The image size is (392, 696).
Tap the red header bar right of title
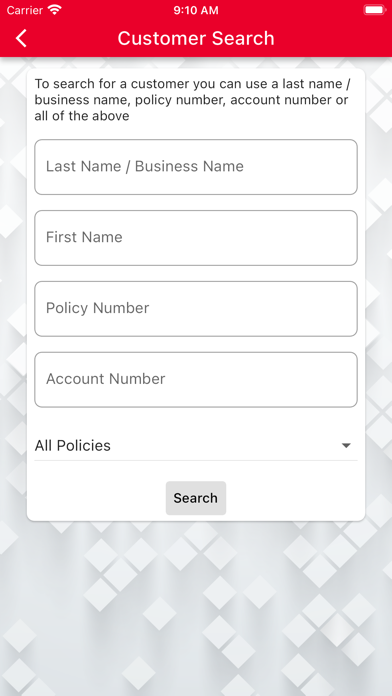[333, 38]
